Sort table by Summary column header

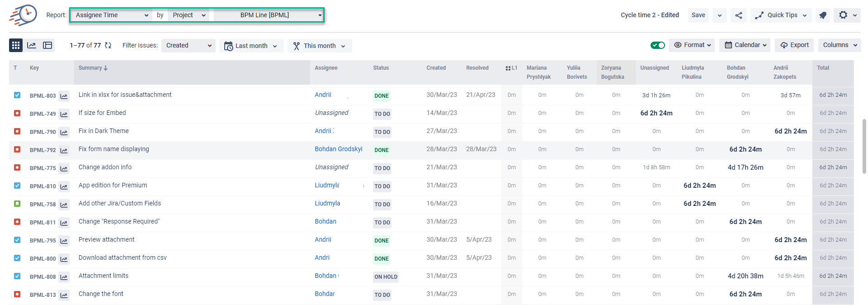click(x=93, y=68)
